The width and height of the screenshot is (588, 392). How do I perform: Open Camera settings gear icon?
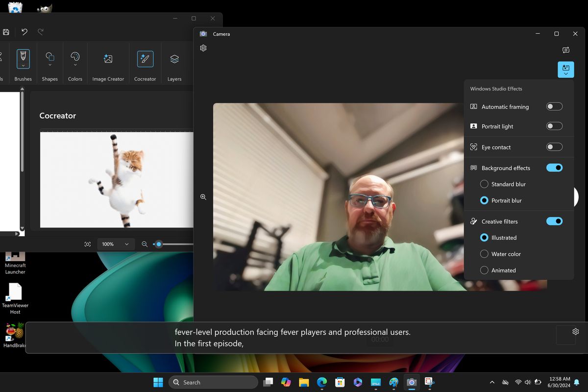(x=203, y=48)
